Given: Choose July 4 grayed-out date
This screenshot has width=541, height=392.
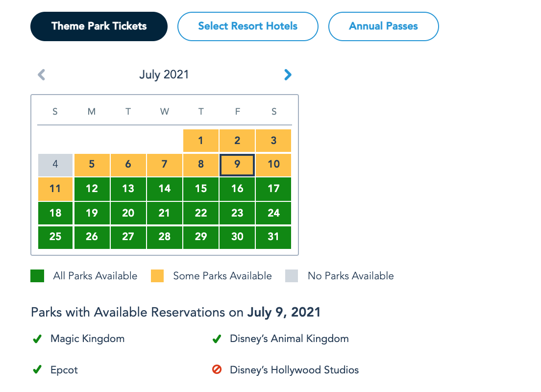Looking at the screenshot, I should coord(55,165).
